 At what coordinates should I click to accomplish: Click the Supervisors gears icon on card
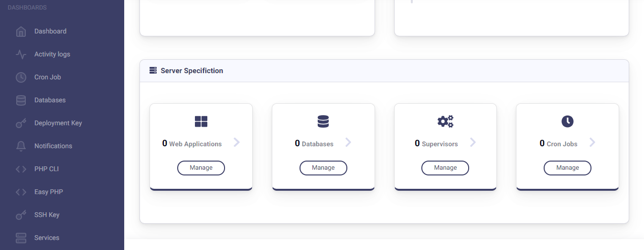[445, 121]
